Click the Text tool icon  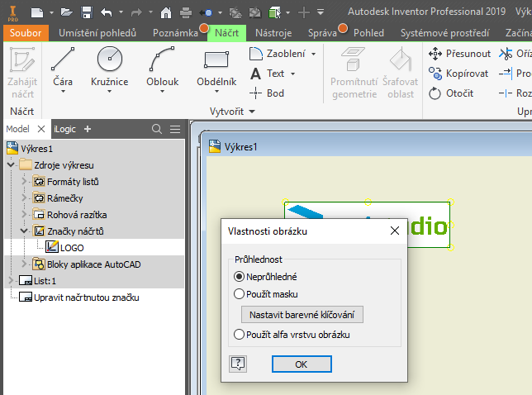point(257,74)
